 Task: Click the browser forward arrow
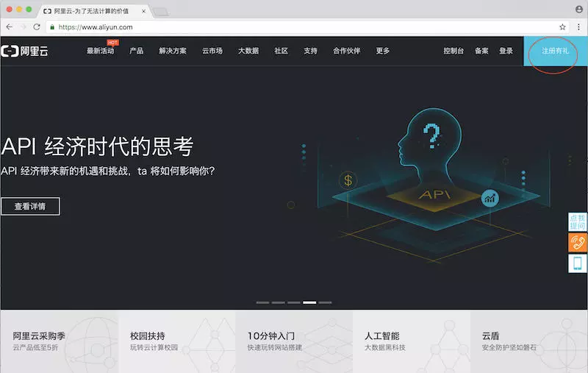click(24, 27)
